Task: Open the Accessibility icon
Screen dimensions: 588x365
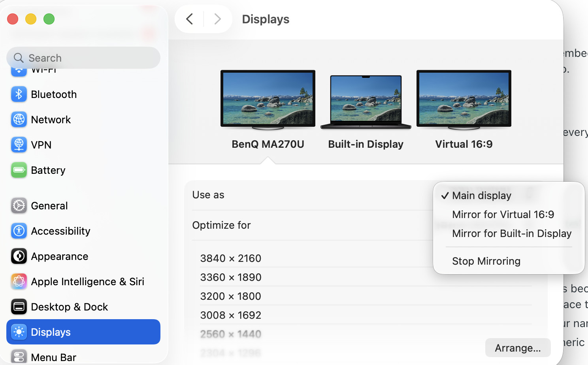Action: click(x=19, y=231)
